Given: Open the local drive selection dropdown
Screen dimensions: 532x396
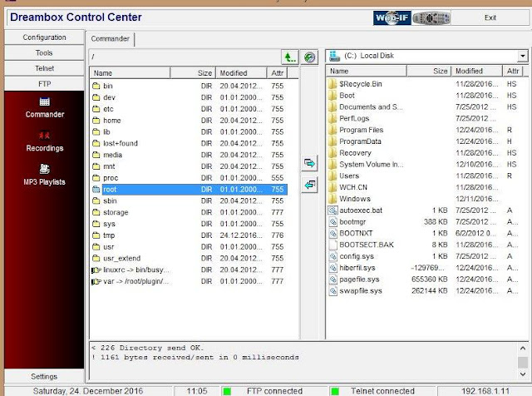Looking at the screenshot, I should [523, 56].
